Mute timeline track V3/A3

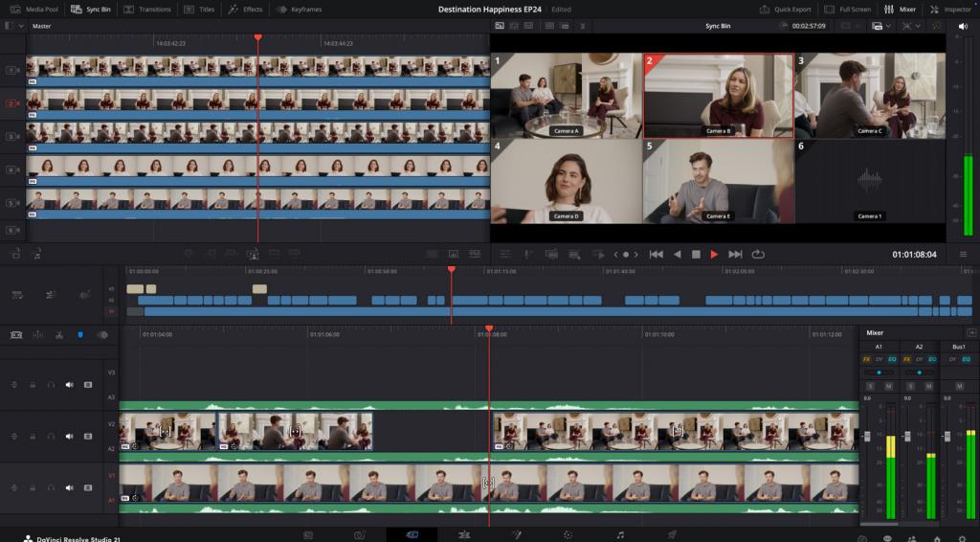click(x=69, y=385)
